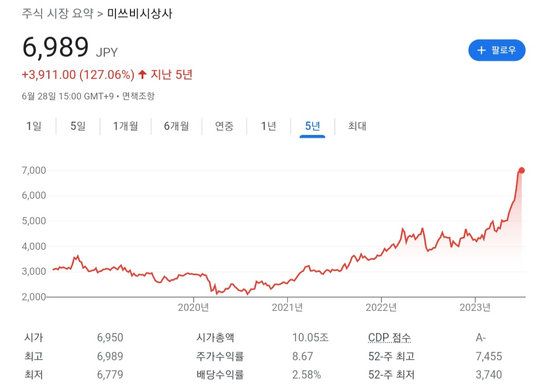Viewport: 543px width, 392px height.
Task: Click the 배당수익률 label
Action: coord(220,375)
